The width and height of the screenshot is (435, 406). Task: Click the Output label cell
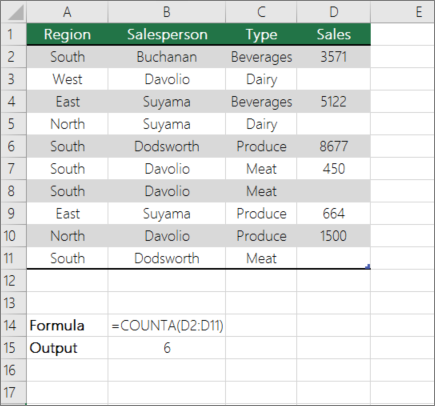(67, 348)
